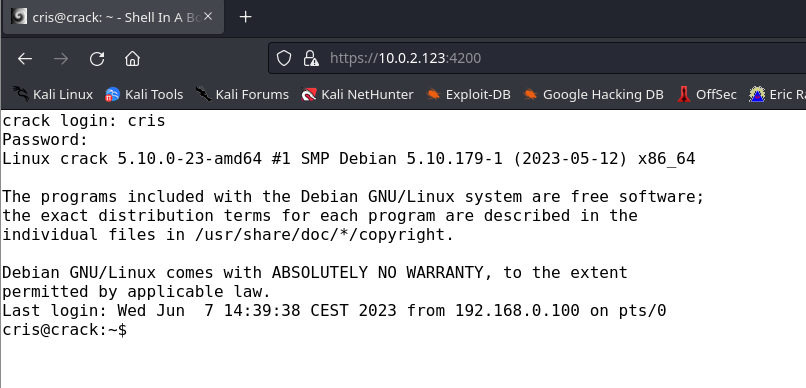
Task: Click the address bar showing 10.0.2.123:4200
Action: click(x=537, y=58)
